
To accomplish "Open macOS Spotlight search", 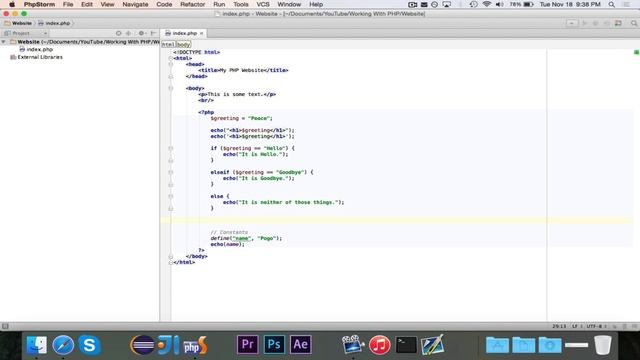I will pos(611,4).
